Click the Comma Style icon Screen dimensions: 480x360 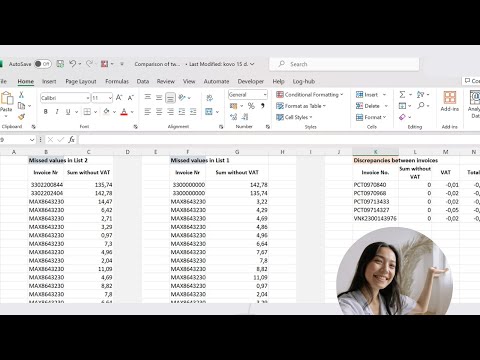click(263, 106)
